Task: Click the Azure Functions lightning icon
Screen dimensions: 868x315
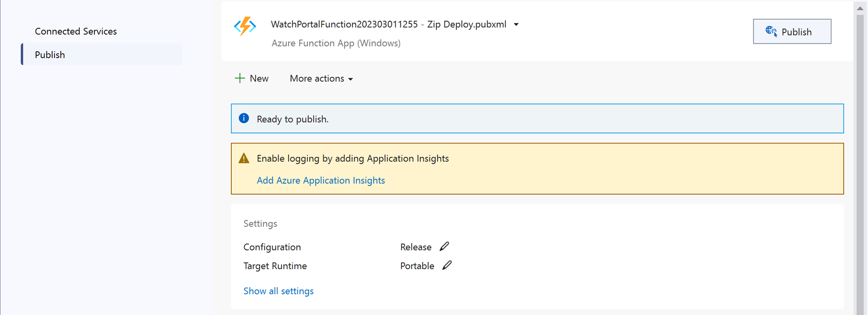Action: coord(245,26)
